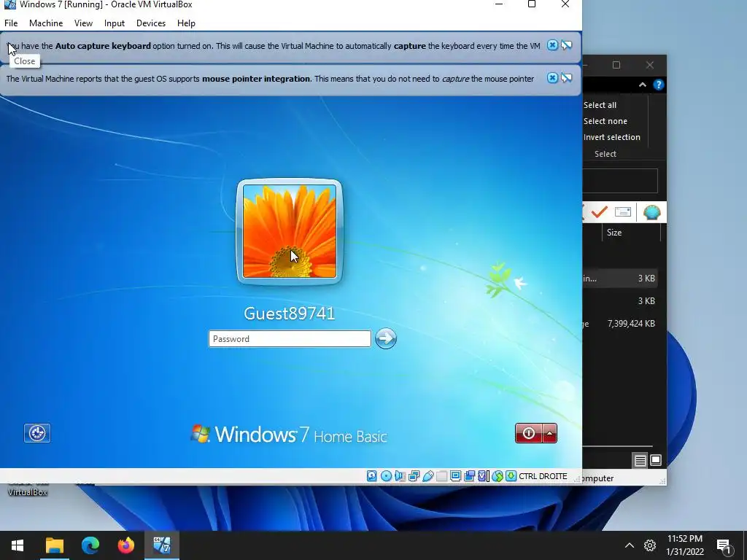Launch Microsoft Edge from the taskbar
747x560 pixels.
tap(90, 545)
